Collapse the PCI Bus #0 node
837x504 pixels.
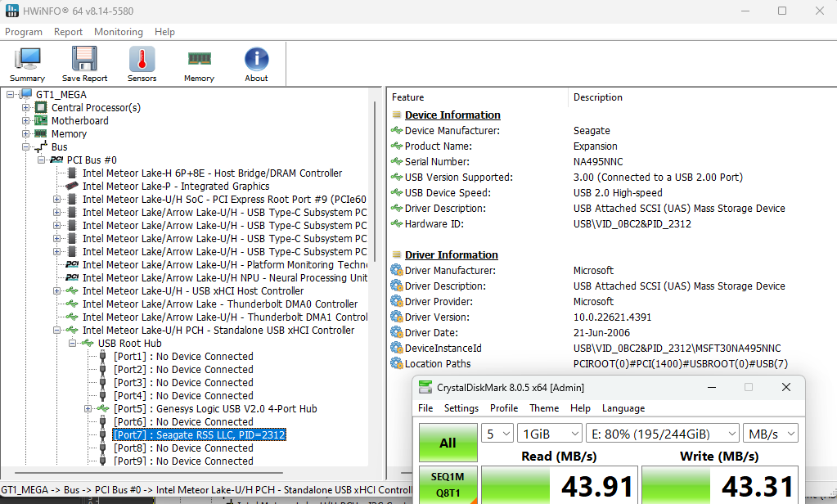click(41, 160)
